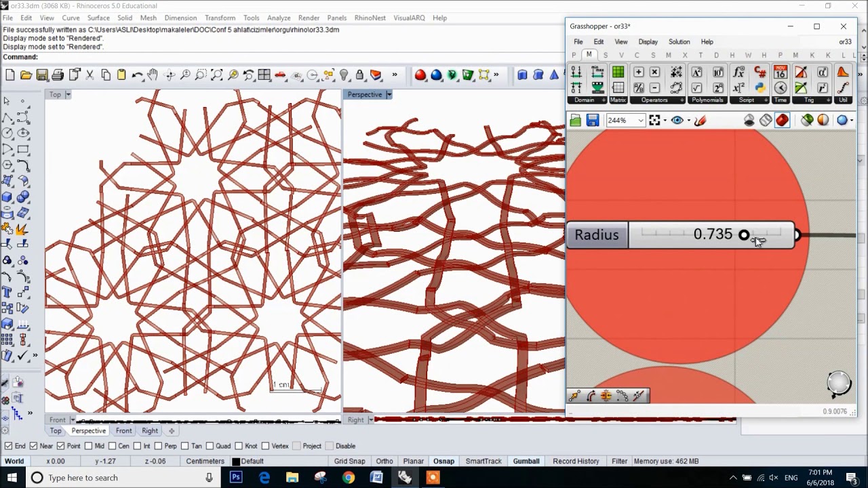
Task: Toggle the Gumball status button
Action: click(x=526, y=462)
